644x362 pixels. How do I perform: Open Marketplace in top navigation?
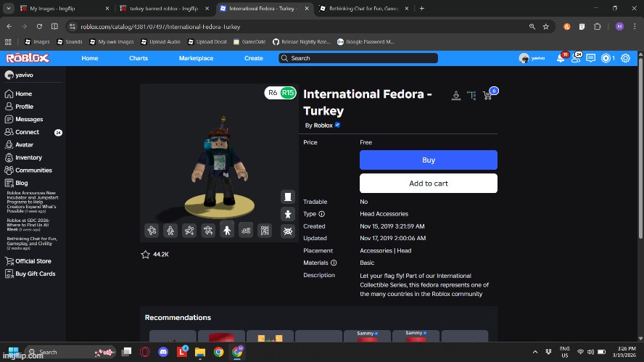tap(196, 58)
